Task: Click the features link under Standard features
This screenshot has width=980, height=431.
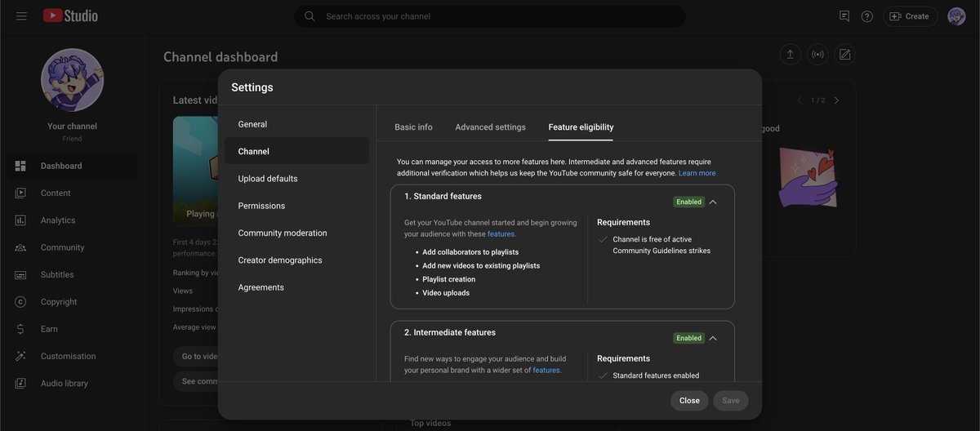Action: (x=501, y=234)
